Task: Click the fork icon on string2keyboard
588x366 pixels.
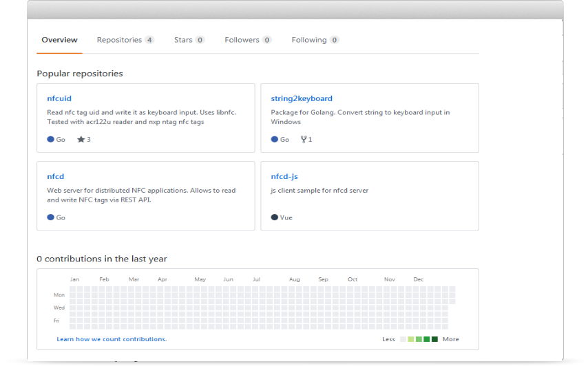Action: click(304, 139)
